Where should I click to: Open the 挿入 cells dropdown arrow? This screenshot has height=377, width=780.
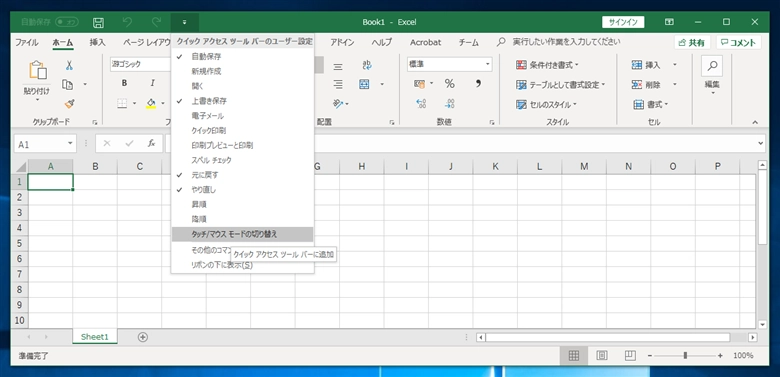[675, 65]
